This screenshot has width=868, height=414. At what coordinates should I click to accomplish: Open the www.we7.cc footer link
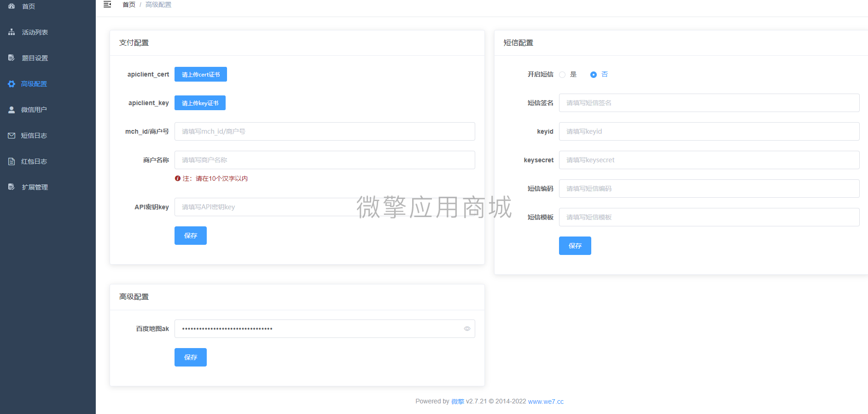click(546, 402)
